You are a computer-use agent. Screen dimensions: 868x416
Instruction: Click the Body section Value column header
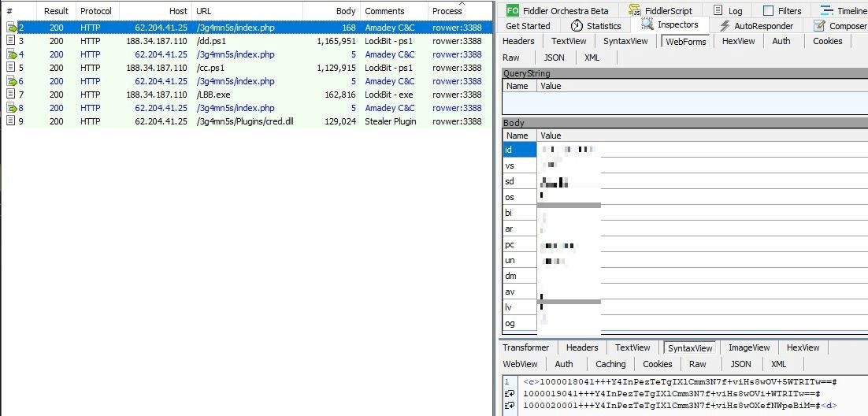[702, 136]
